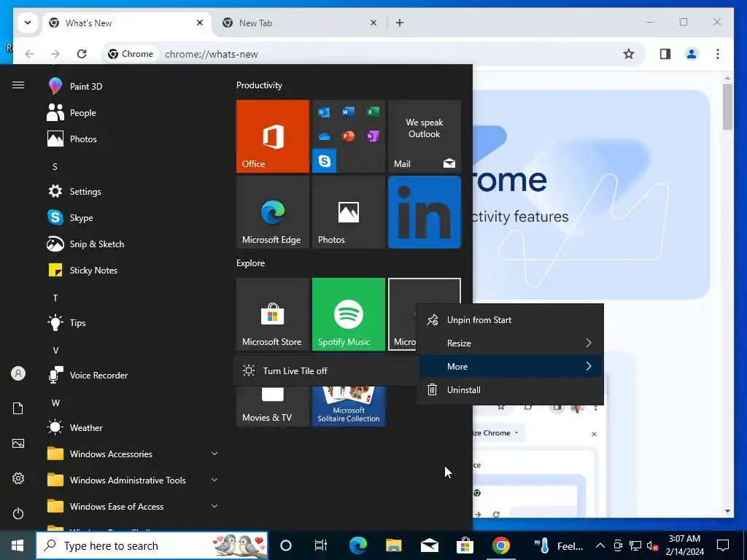Open Chrome three-dot menu
747x560 pixels.
coord(718,54)
